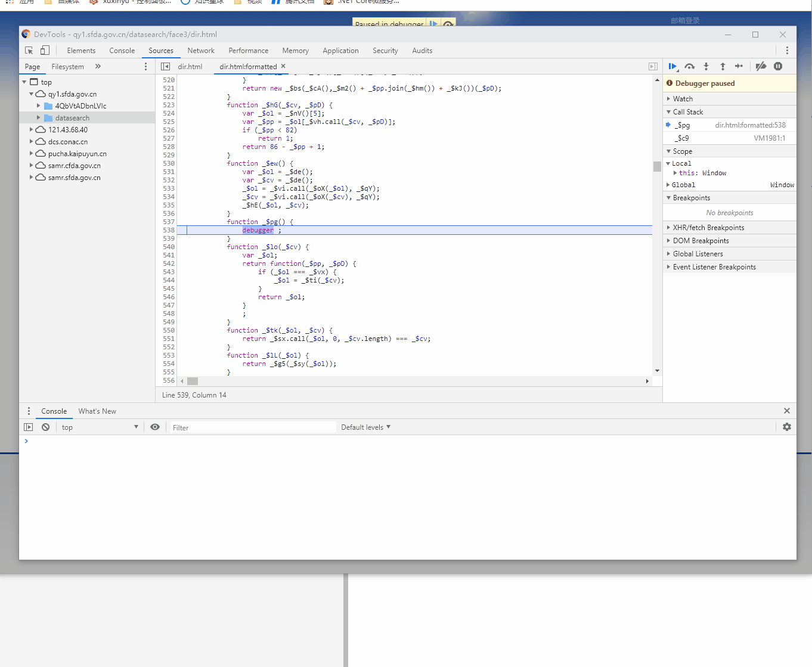This screenshot has height=667, width=812.
Task: Collapse the Breakpoints section
Action: 730,198
